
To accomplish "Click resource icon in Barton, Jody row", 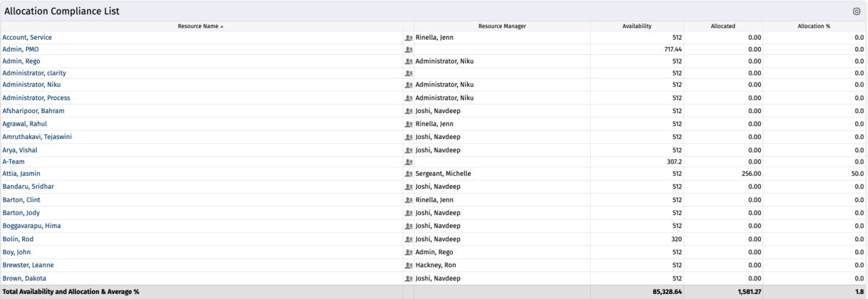I will click(x=409, y=213).
